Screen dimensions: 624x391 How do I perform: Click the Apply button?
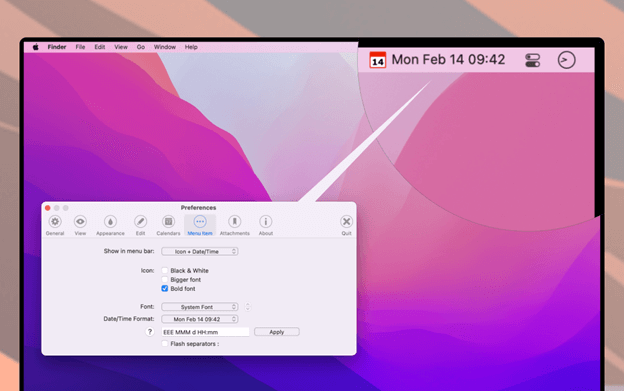[x=277, y=332]
